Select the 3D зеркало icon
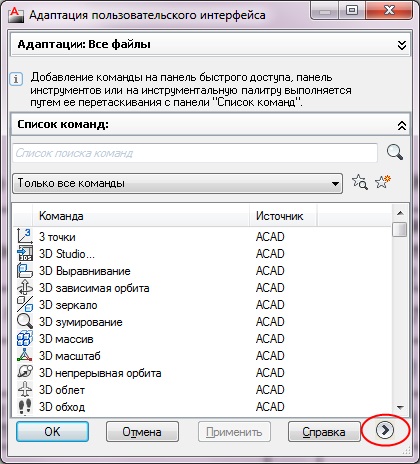This screenshot has height=464, width=420. [25, 304]
